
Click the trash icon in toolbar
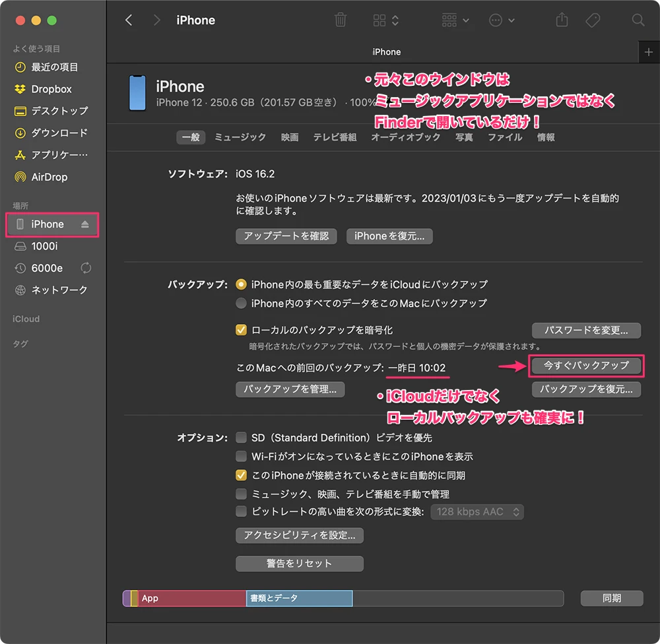tap(340, 20)
